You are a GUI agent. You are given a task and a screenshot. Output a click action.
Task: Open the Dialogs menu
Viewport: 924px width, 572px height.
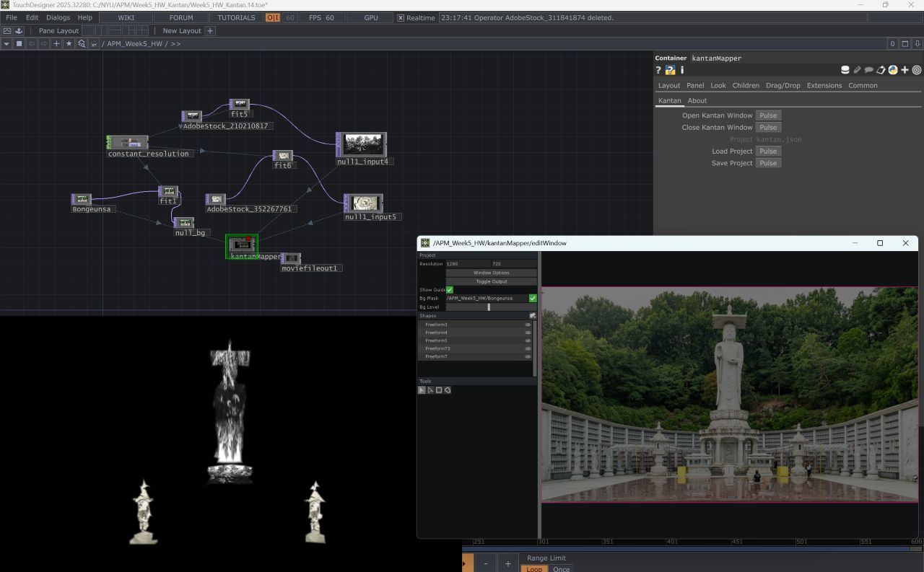[x=57, y=17]
